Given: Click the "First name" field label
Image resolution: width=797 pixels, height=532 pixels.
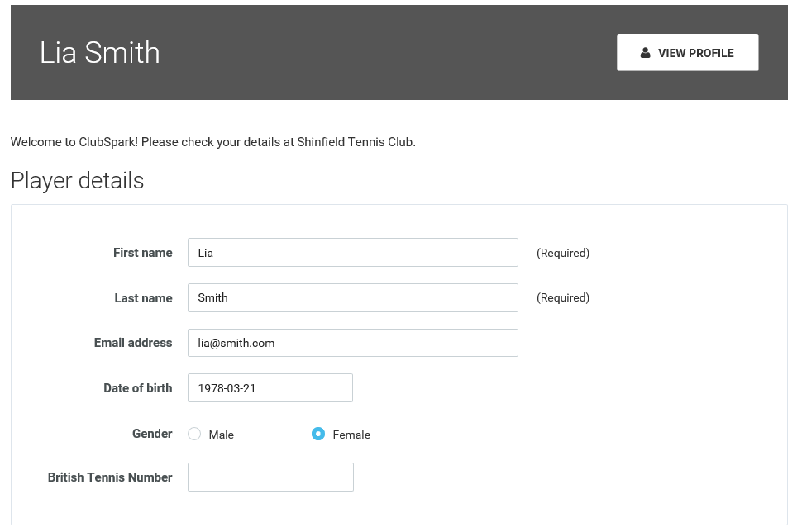Looking at the screenshot, I should (143, 253).
